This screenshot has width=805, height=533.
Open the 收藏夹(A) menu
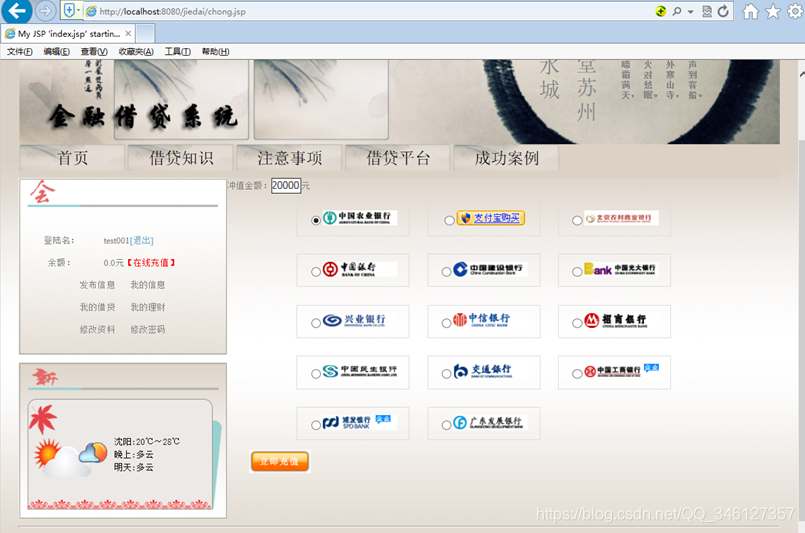point(136,51)
